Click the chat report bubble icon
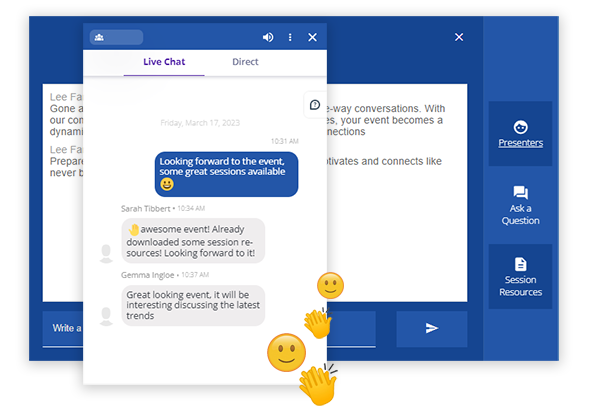Image resolution: width=590 pixels, height=412 pixels. click(315, 105)
